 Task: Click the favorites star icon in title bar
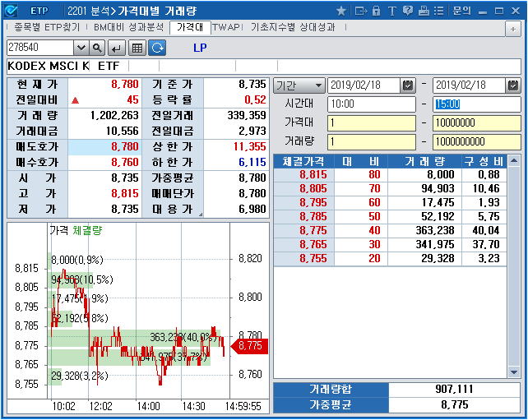pos(341,11)
